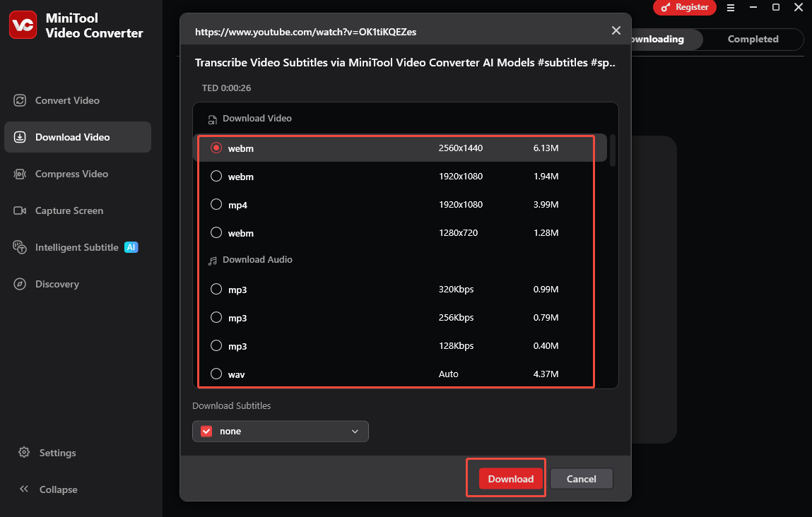Browse the Discovery section
Image resolution: width=812 pixels, height=517 pixels.
click(57, 284)
